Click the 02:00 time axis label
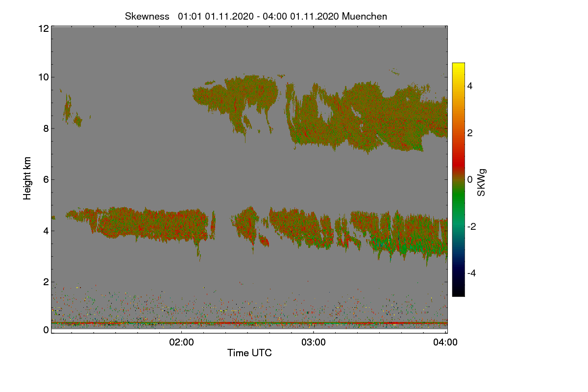The width and height of the screenshot is (588, 392). click(181, 343)
